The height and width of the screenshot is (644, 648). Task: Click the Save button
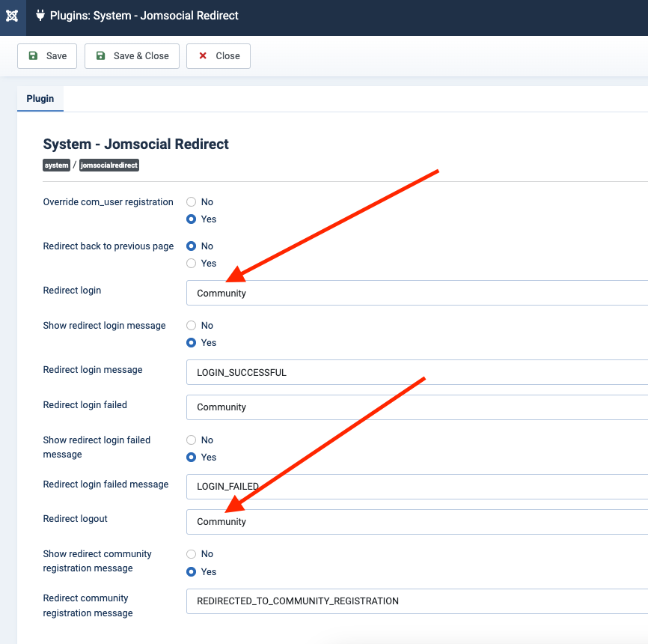pyautogui.click(x=47, y=56)
